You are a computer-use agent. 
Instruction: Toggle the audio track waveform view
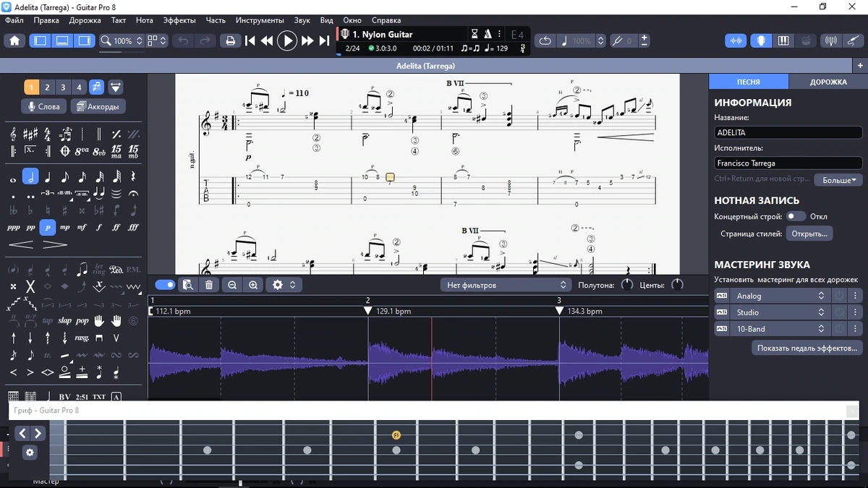click(x=736, y=40)
